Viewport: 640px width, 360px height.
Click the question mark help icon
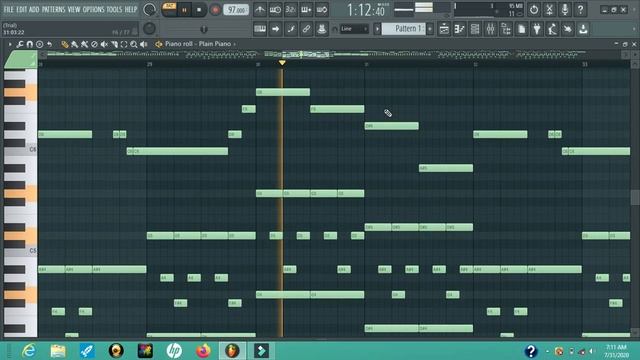pos(580,9)
